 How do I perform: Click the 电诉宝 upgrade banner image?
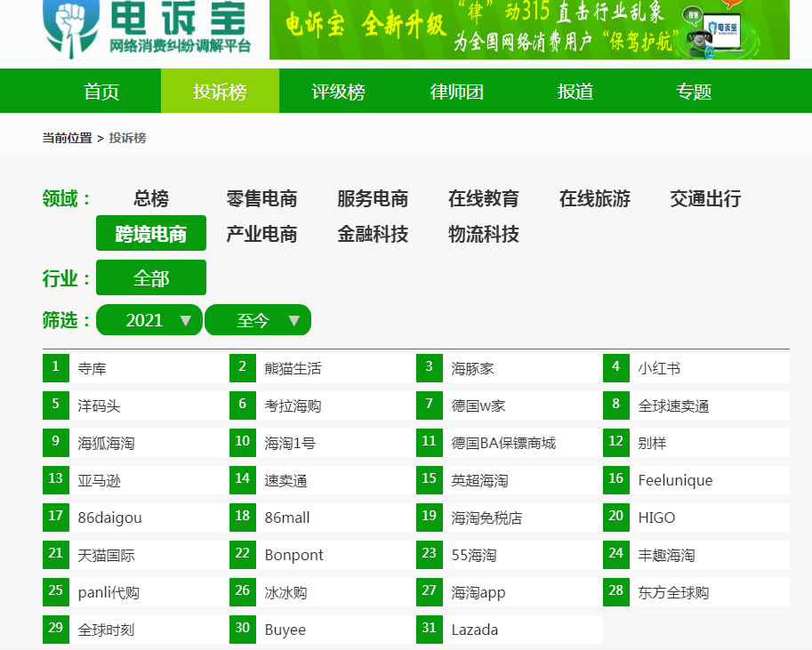click(x=529, y=30)
